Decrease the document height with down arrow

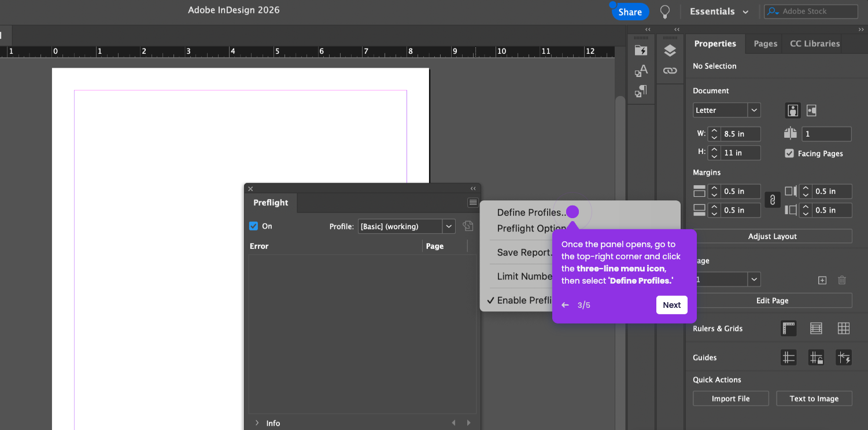tap(714, 156)
